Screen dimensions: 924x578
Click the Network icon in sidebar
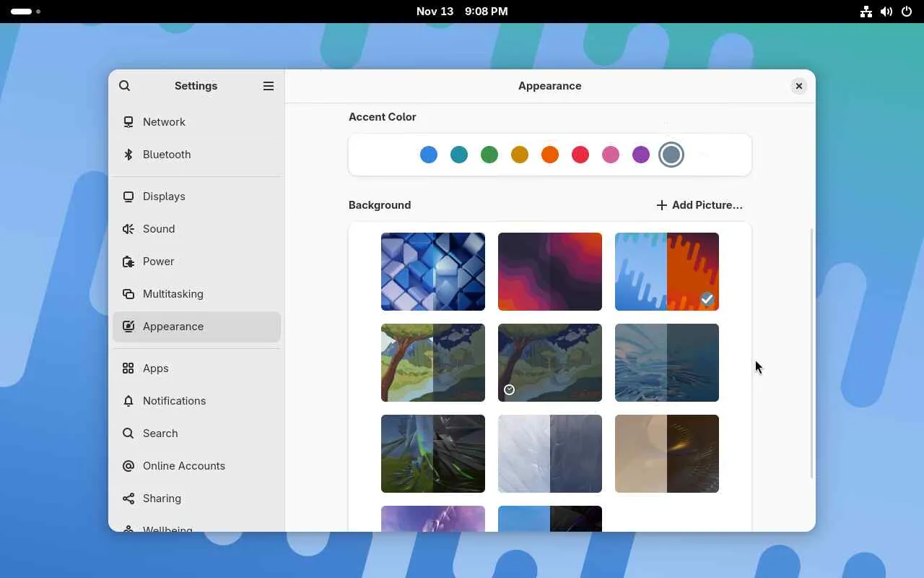(x=128, y=122)
